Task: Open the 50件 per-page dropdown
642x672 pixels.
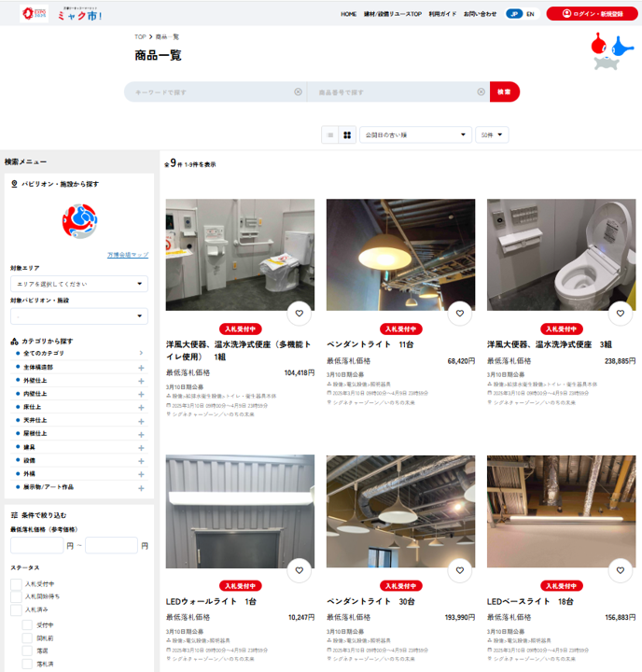Action: click(492, 135)
